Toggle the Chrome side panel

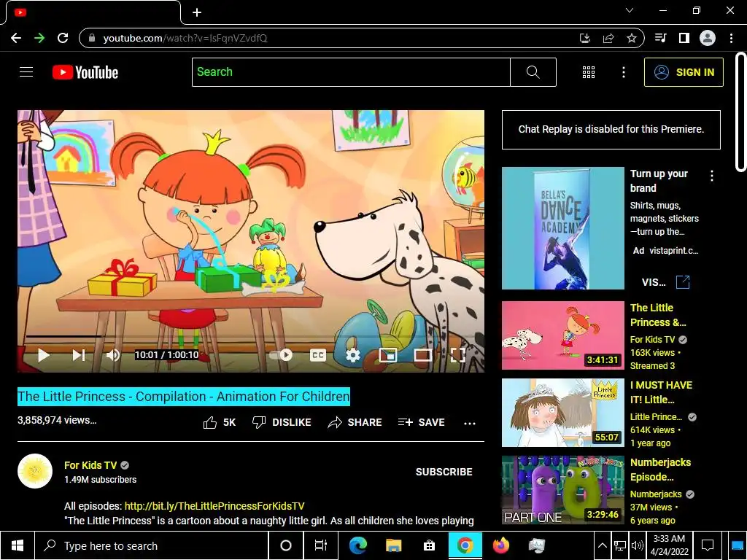[684, 38]
